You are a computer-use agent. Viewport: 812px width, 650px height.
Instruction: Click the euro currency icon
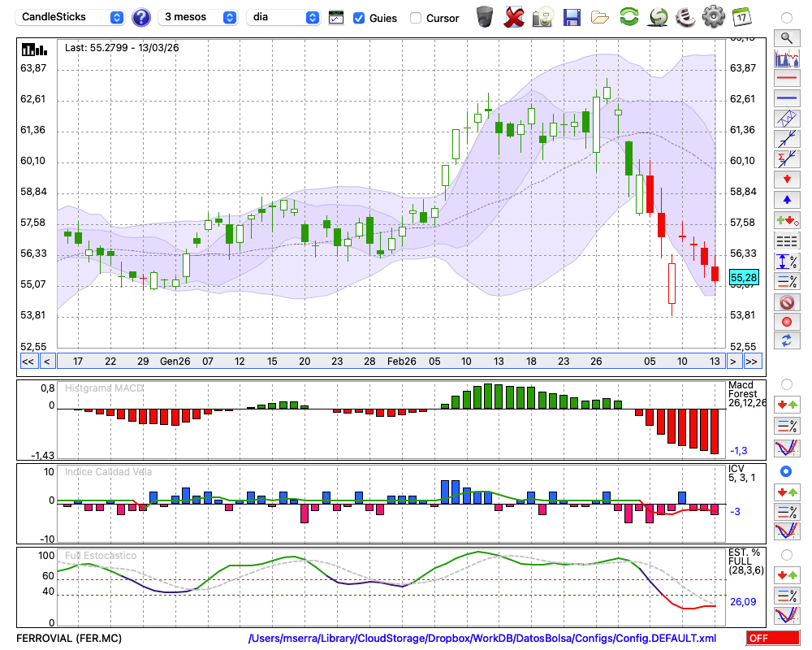click(685, 16)
